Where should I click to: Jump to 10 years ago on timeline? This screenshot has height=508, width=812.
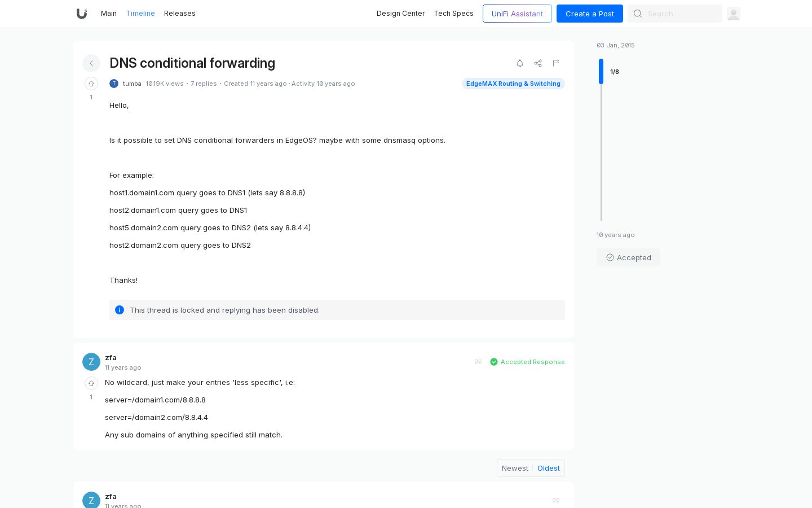point(616,235)
